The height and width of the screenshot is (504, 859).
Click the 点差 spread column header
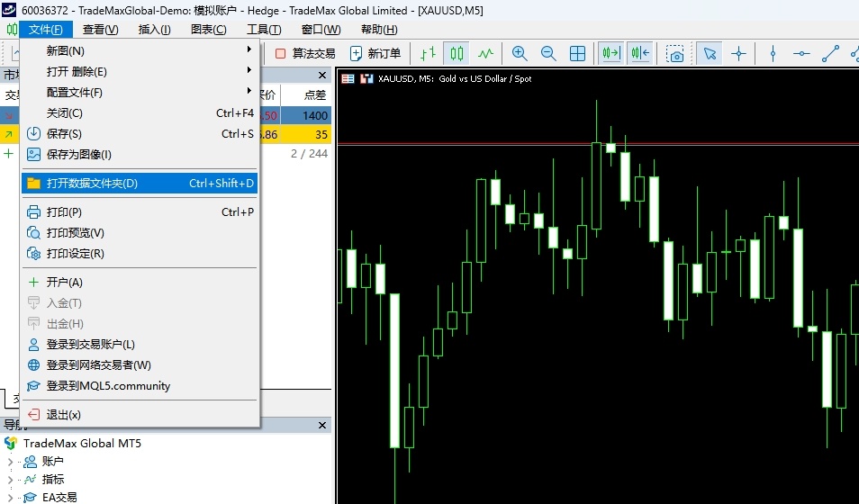[315, 95]
